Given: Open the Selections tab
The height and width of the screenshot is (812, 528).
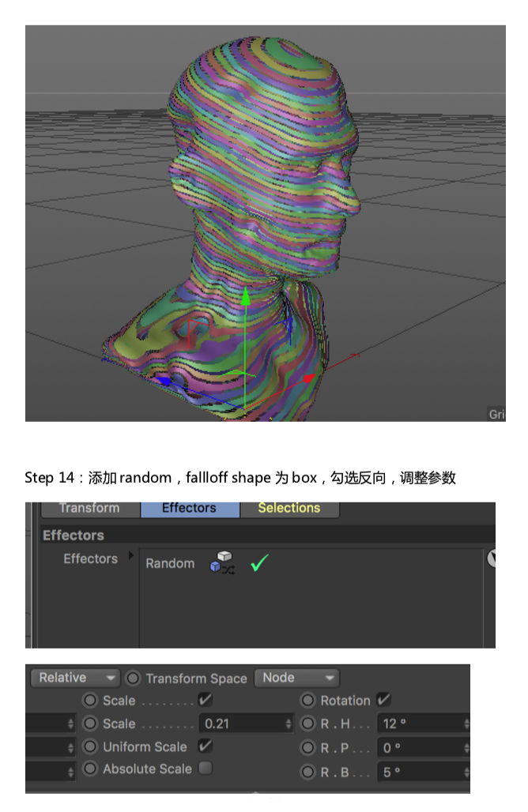Looking at the screenshot, I should (x=289, y=509).
